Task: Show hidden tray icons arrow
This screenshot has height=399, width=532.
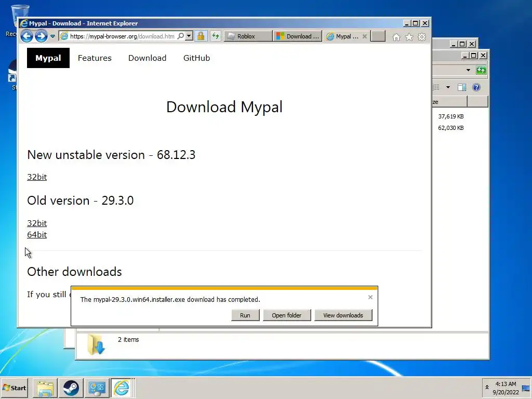Action: point(487,388)
